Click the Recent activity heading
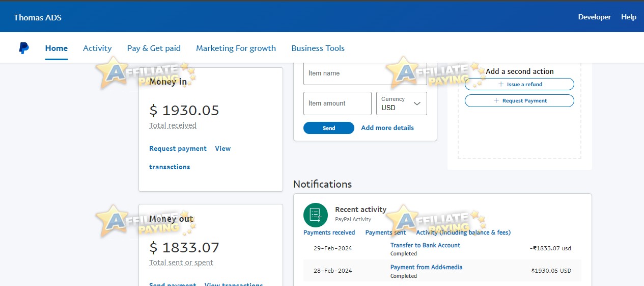This screenshot has width=644, height=286. [360, 210]
